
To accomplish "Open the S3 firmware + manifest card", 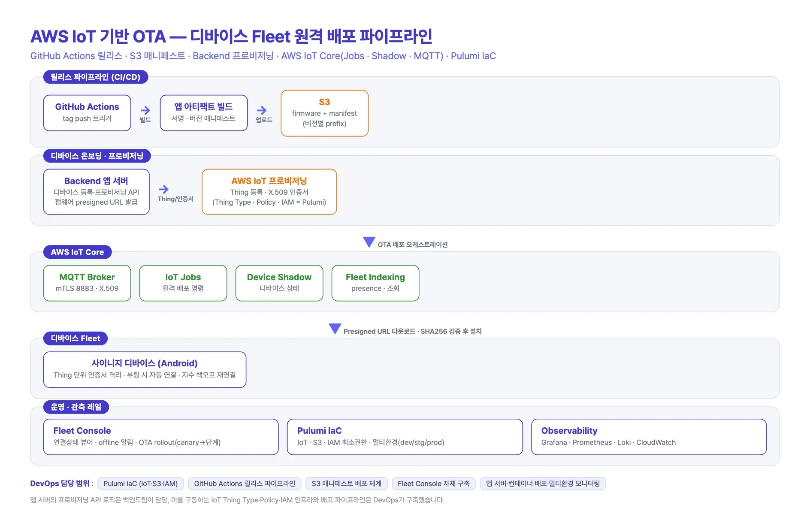I will 325,113.
